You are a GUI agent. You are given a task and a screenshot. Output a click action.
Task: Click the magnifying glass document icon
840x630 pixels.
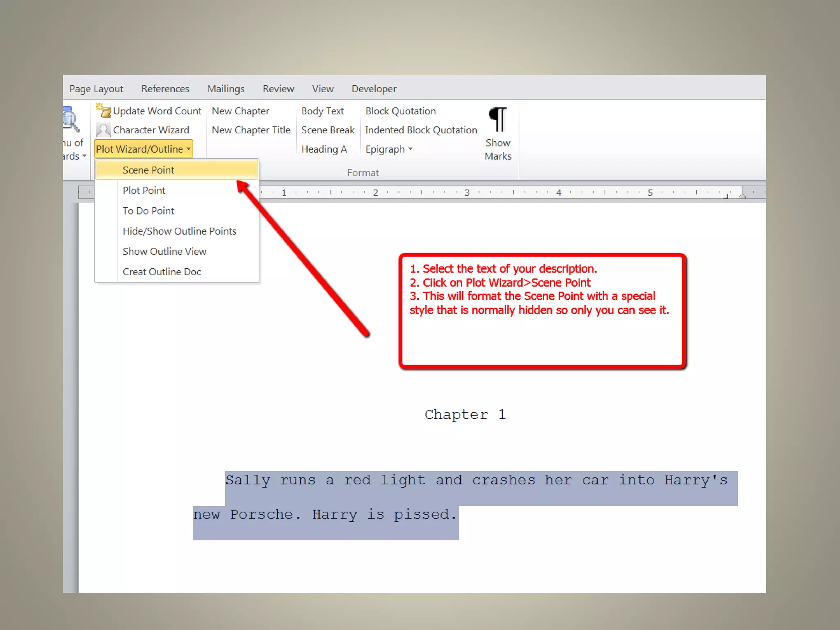(71, 120)
